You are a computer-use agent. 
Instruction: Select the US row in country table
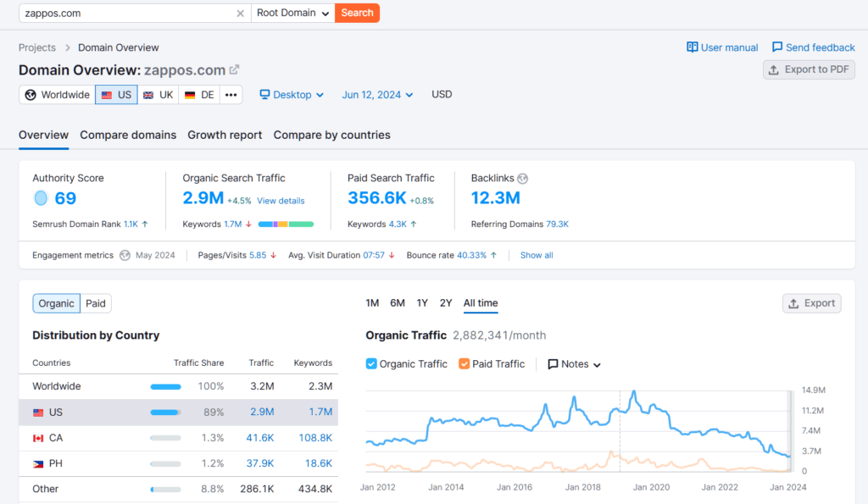click(x=178, y=413)
